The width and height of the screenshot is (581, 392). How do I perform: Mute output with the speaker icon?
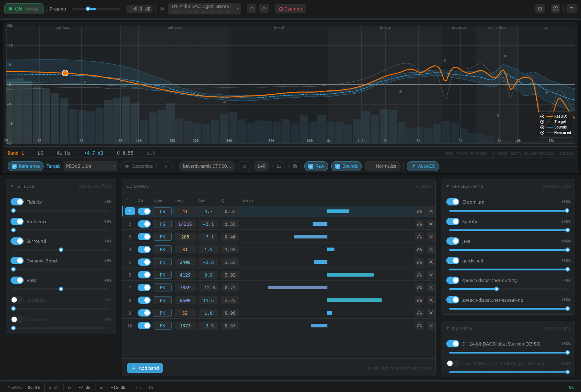(x=162, y=9)
